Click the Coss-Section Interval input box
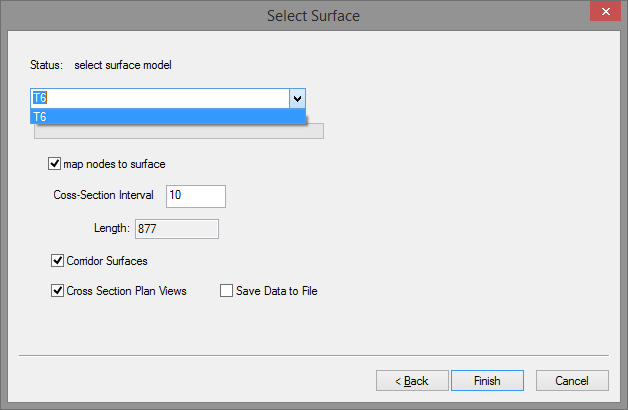This screenshot has height=410, width=628. (196, 196)
